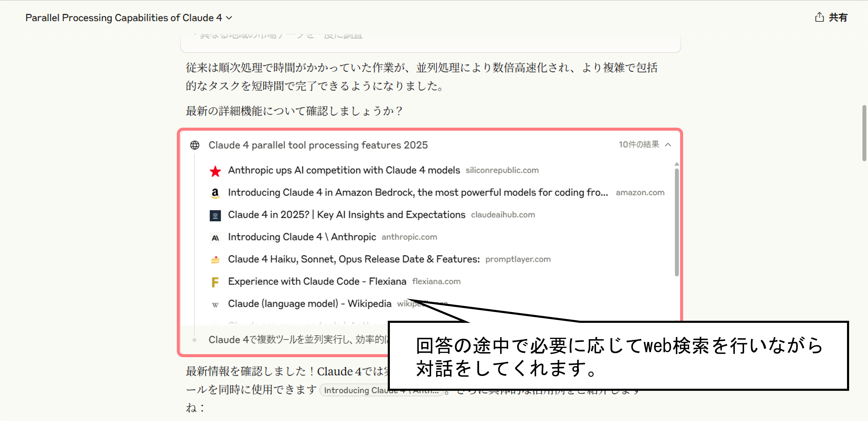Screen dimensions: 868x421
Task: Click the yellow Flexiana F favicon
Action: 215,282
